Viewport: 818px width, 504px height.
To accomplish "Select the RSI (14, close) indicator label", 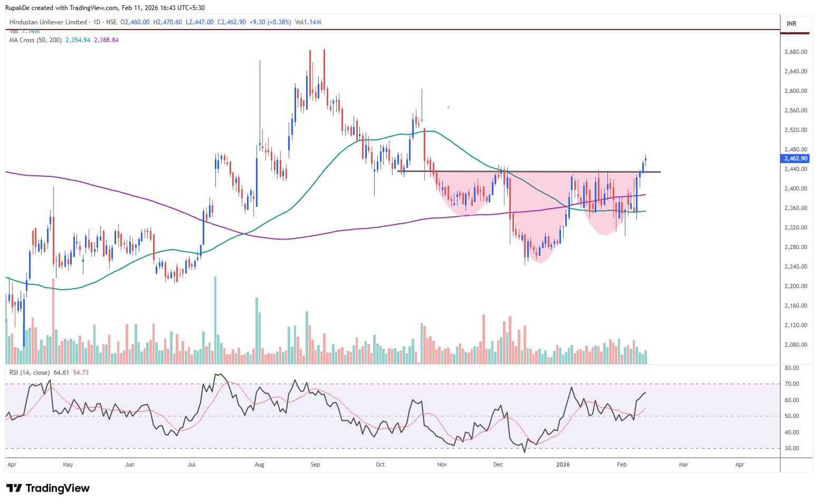I will 30,373.
